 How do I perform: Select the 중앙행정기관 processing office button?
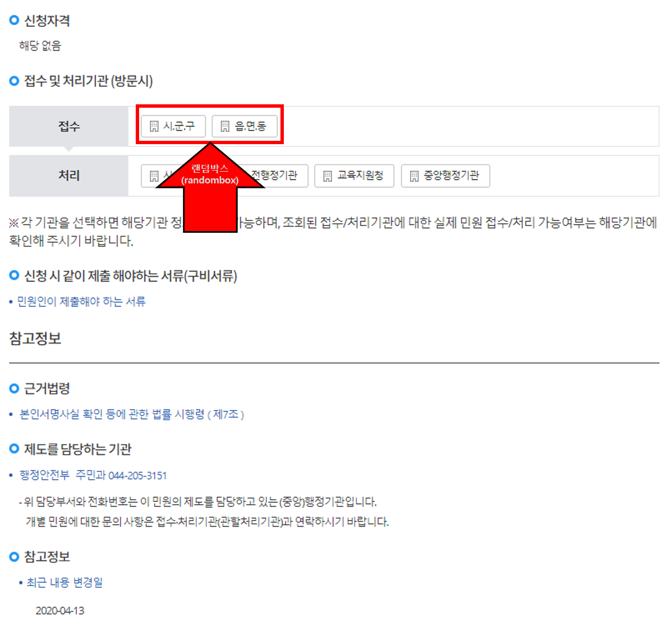click(x=445, y=176)
